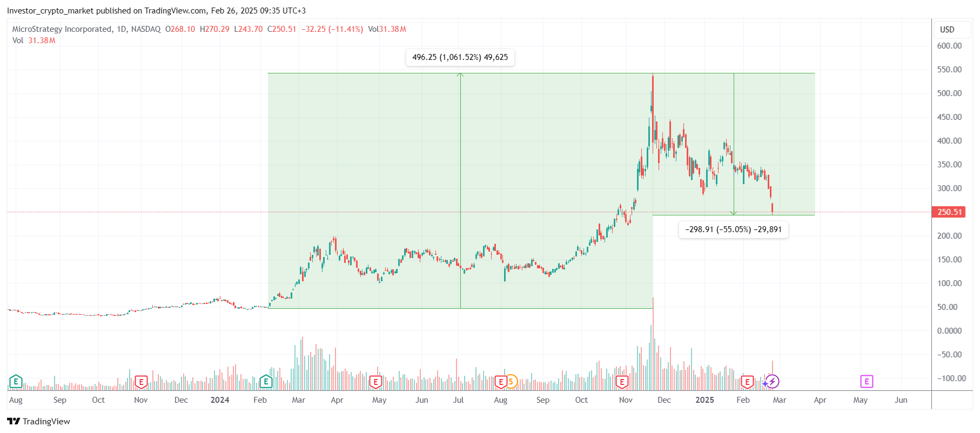The width and height of the screenshot is (980, 433).
Task: Click the Close value C250.51
Action: 282,29
